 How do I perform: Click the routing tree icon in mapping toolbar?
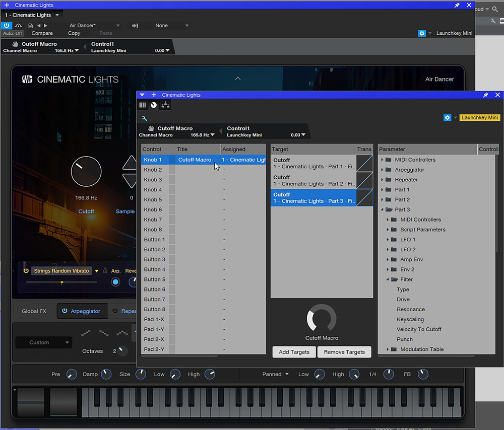pos(165,105)
